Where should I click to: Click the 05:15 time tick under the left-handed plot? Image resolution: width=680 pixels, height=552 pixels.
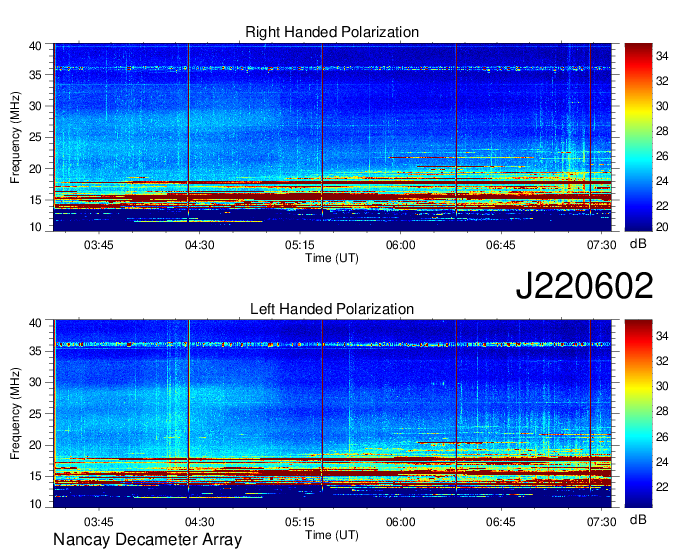[300, 522]
